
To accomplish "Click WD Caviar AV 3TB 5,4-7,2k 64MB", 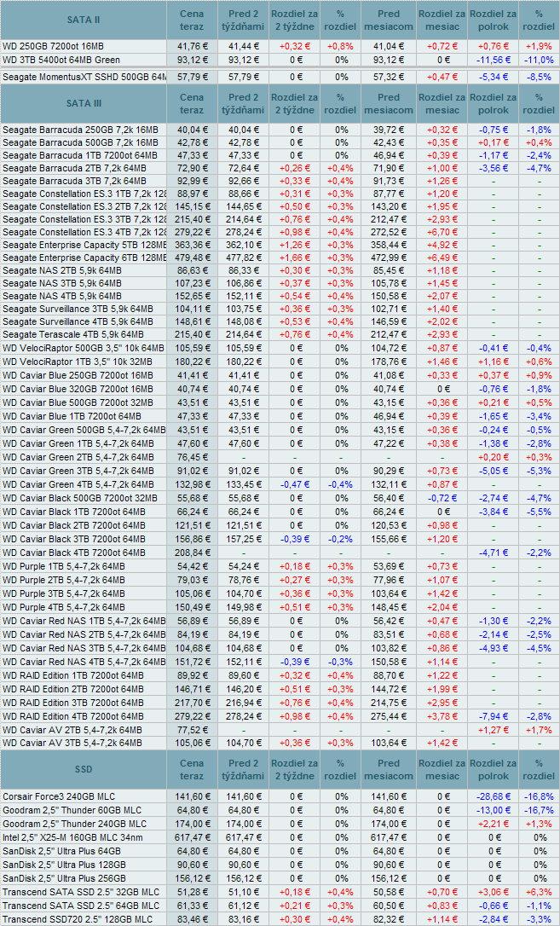I will click(x=72, y=743).
